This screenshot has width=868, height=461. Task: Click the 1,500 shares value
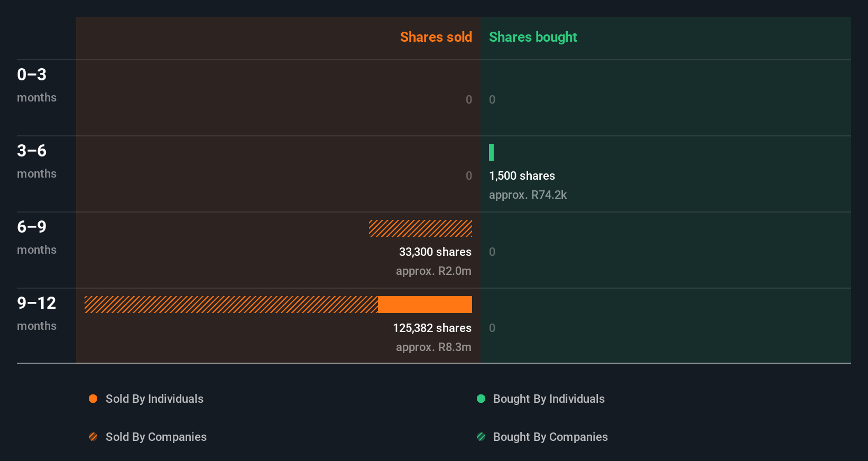522,176
